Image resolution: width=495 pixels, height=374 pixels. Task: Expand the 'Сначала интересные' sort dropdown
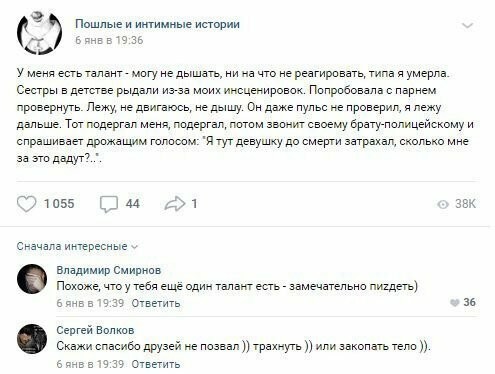pos(77,246)
